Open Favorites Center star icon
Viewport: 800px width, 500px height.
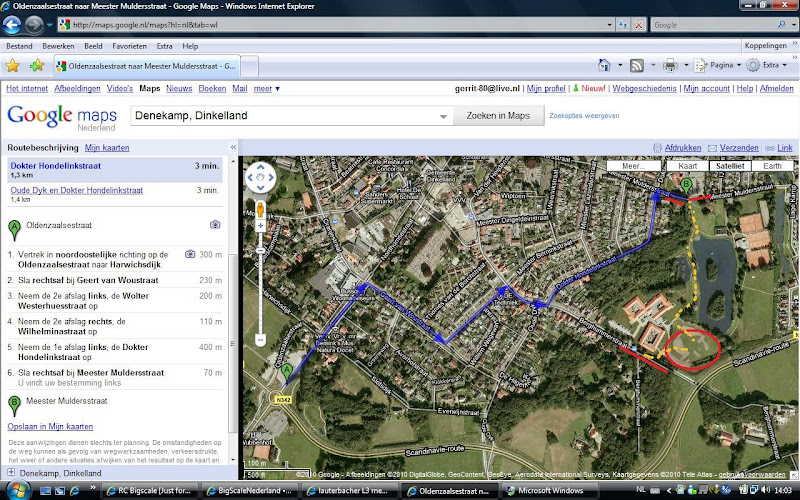13,65
